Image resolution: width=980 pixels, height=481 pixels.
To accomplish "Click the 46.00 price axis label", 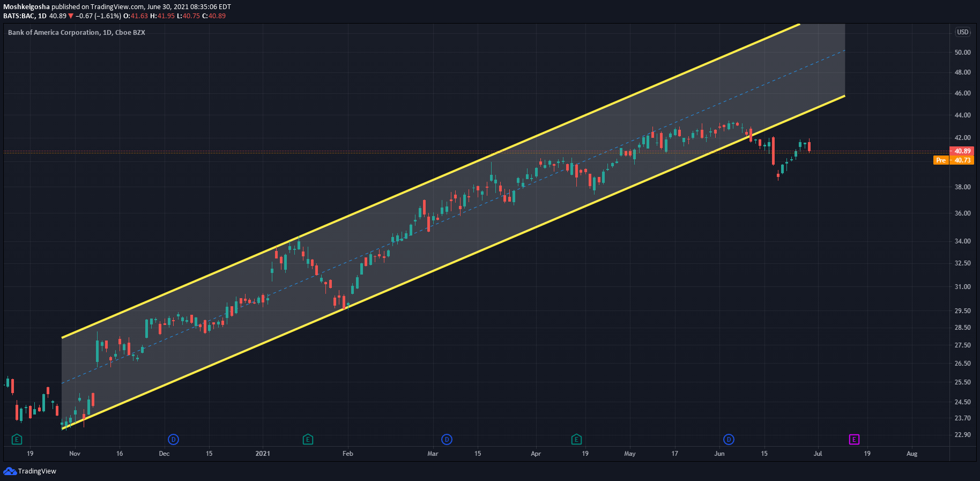I will (x=962, y=93).
